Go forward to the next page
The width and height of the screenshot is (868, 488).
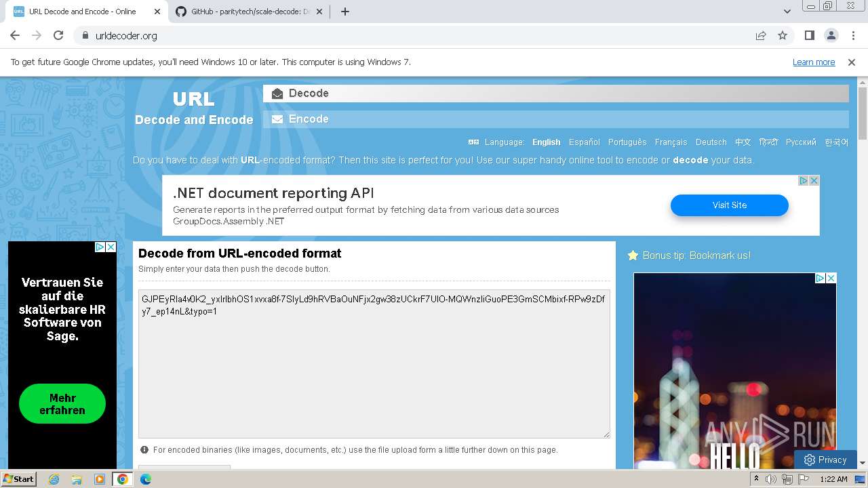click(x=37, y=35)
